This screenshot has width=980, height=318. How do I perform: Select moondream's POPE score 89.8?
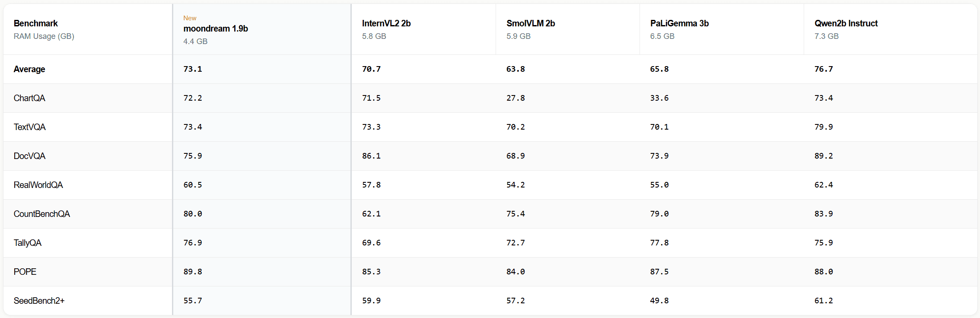193,272
